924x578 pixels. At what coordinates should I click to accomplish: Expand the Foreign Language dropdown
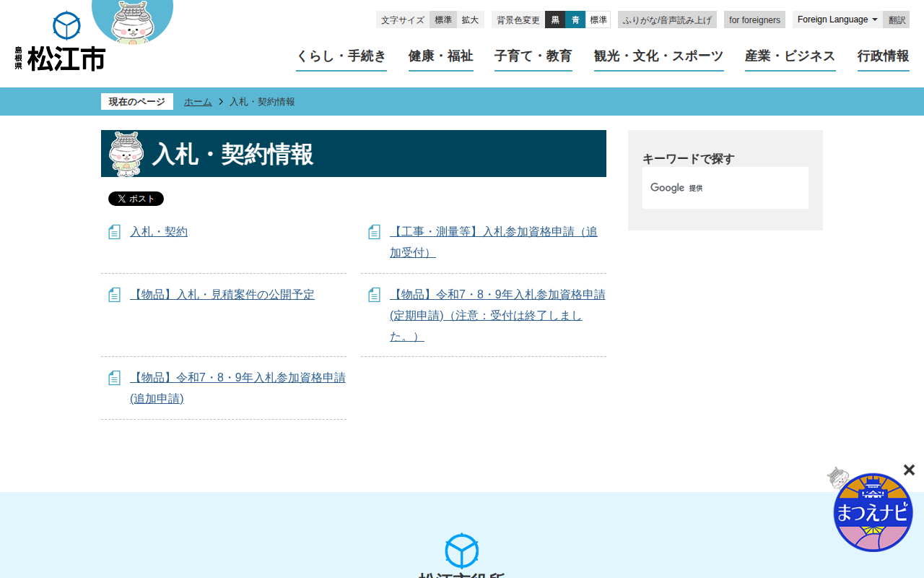coord(837,20)
